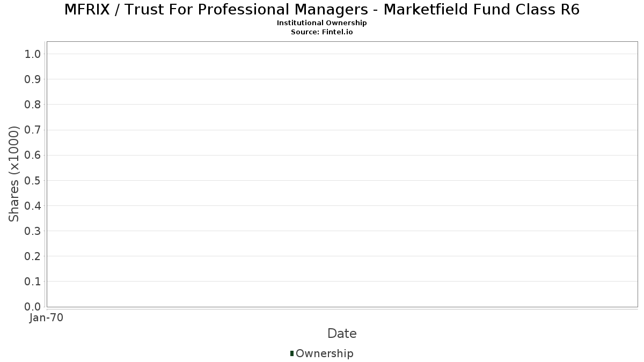This screenshot has width=644, height=362.
Task: Click the 0.8 y-axis tick label
Action: 33,105
